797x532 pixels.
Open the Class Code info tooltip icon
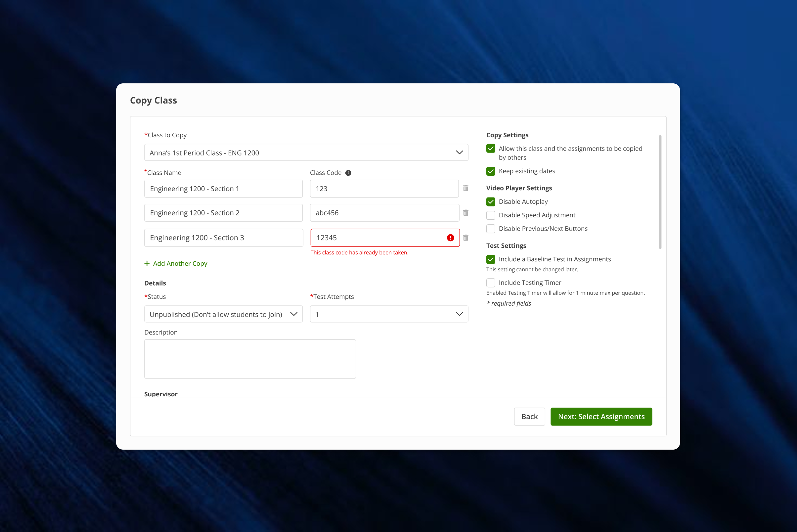348,173
